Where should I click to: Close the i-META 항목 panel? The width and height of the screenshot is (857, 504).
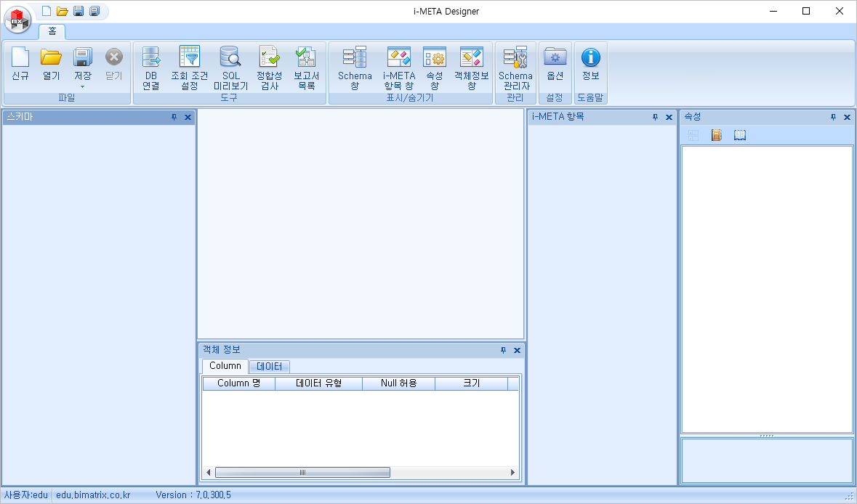tap(669, 117)
